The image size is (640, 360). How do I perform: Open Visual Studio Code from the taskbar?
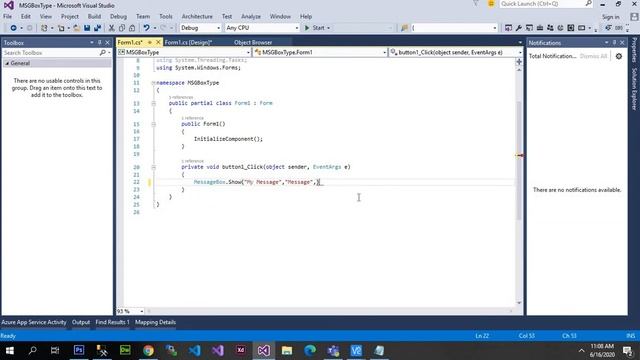[x=195, y=351]
